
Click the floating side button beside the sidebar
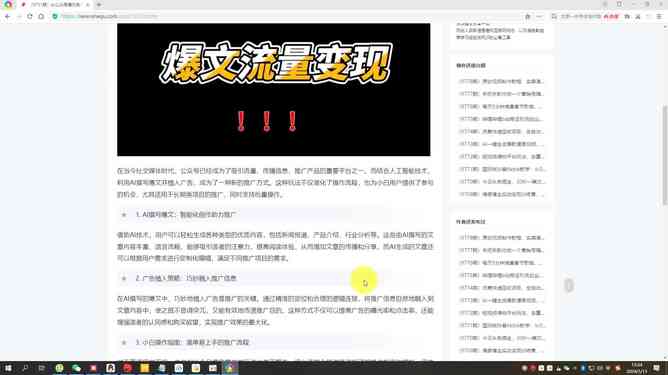pyautogui.click(x=569, y=286)
